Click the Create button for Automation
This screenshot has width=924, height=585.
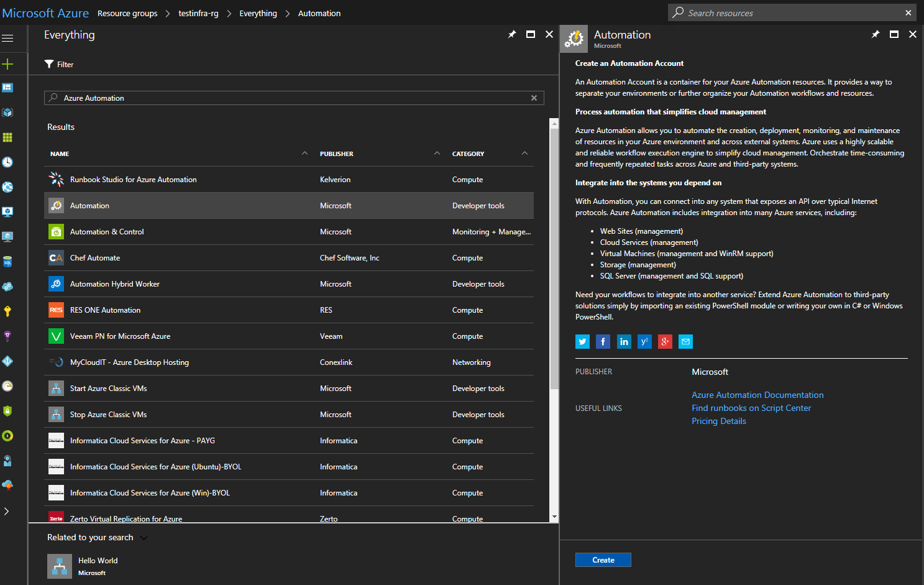(x=603, y=560)
